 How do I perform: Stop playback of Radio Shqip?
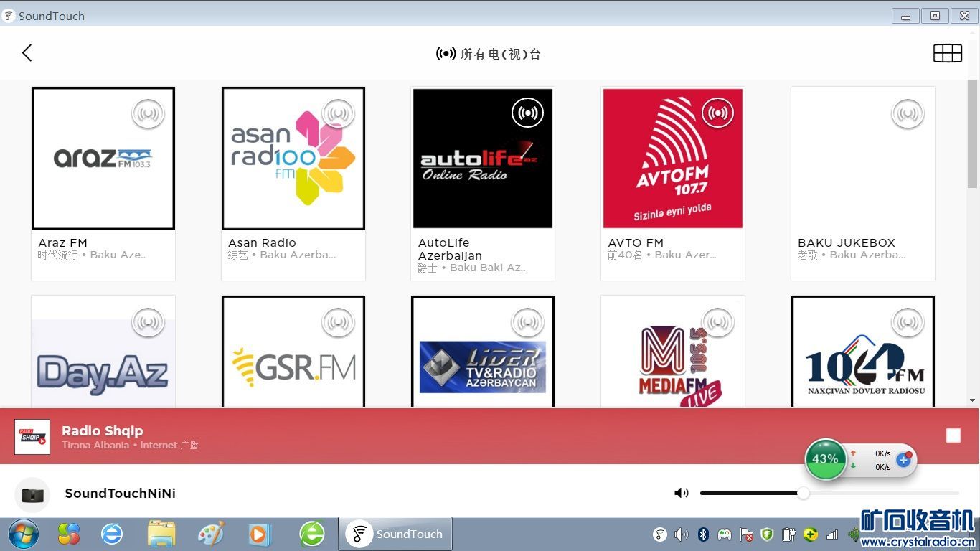[x=953, y=435]
